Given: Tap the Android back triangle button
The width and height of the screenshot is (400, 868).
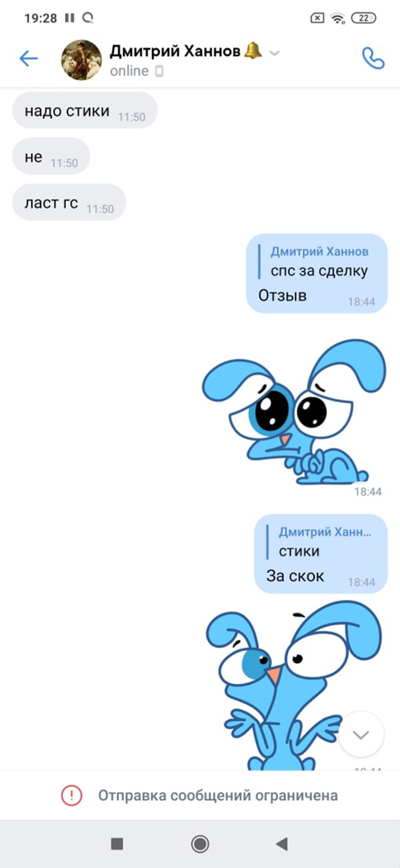Looking at the screenshot, I should (282, 844).
